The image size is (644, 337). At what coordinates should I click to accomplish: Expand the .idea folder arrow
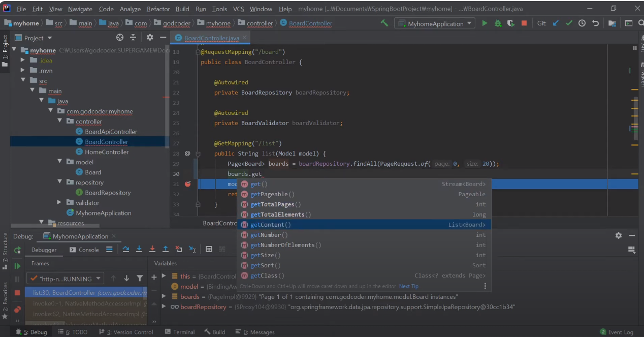click(x=23, y=60)
